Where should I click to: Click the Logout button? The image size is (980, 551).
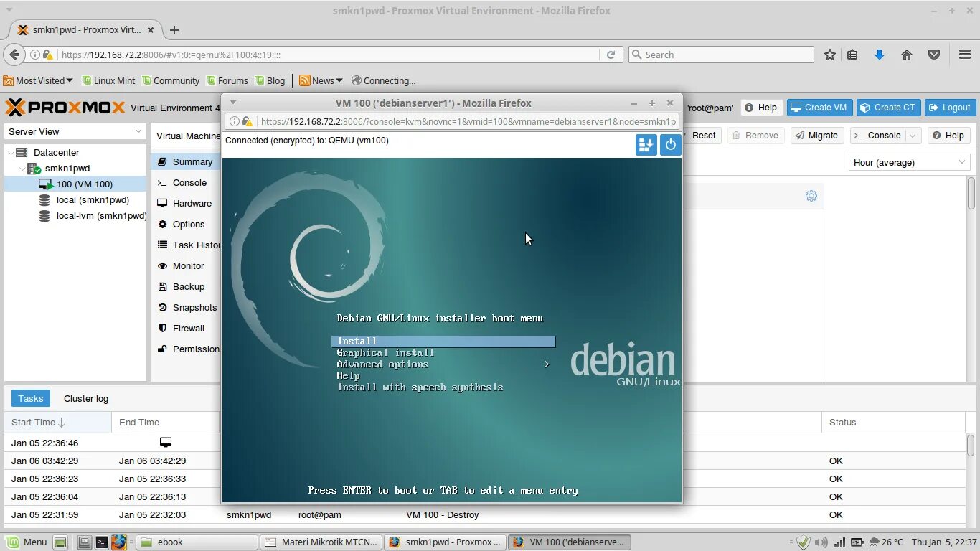(950, 108)
